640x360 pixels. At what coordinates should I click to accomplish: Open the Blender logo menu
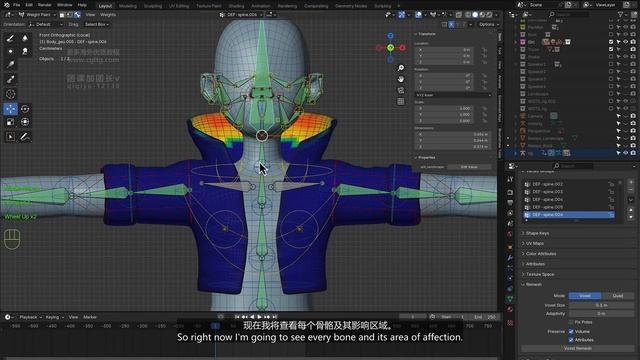[7, 5]
